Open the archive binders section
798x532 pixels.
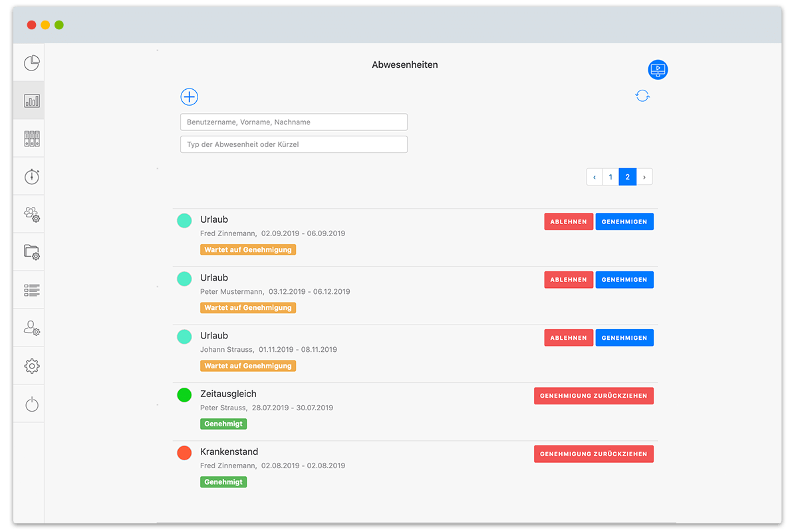pos(31,138)
